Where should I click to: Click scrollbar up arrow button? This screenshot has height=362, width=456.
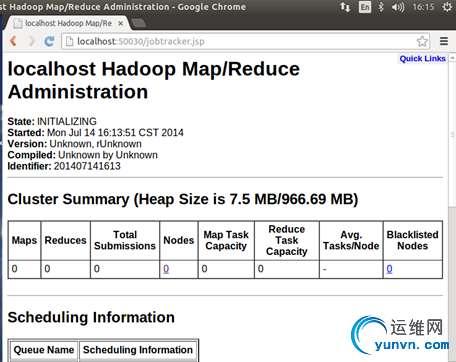click(452, 58)
